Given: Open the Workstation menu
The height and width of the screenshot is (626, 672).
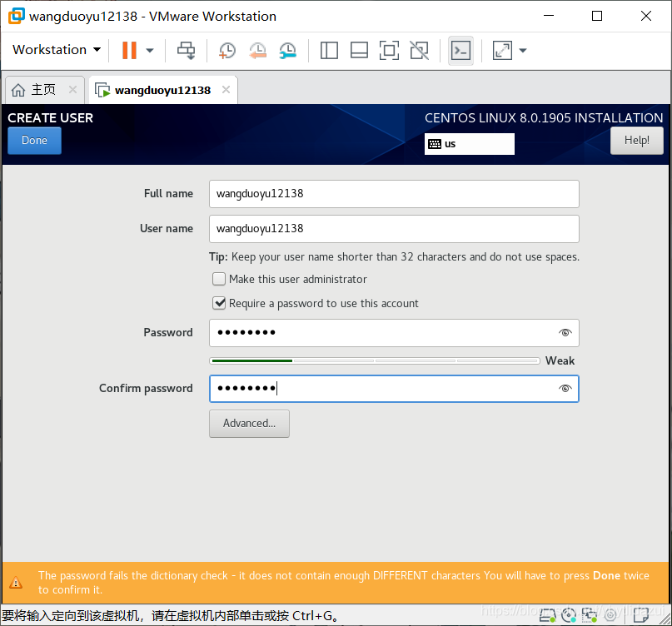Looking at the screenshot, I should point(57,50).
